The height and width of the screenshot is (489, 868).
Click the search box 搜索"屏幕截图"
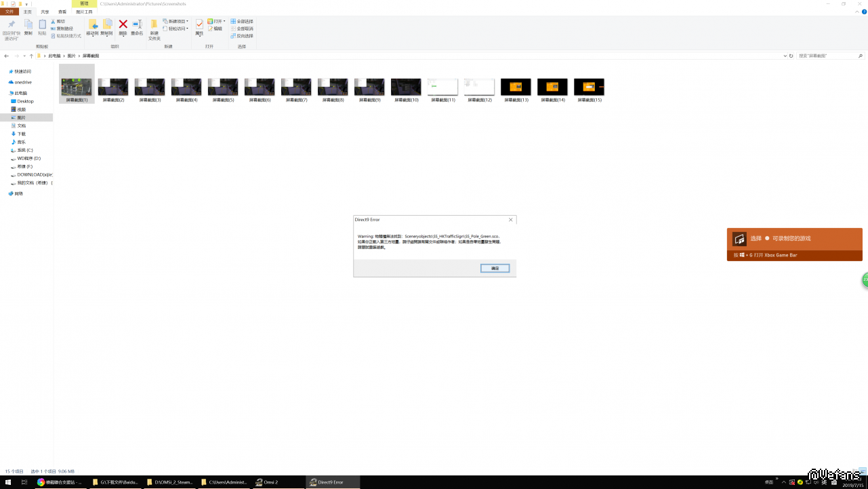pos(831,56)
